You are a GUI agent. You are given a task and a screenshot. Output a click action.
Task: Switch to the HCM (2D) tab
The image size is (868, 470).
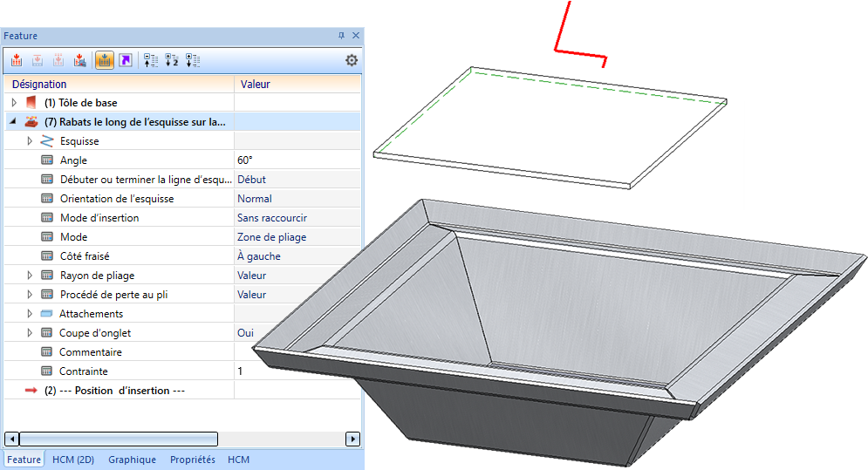[73, 460]
